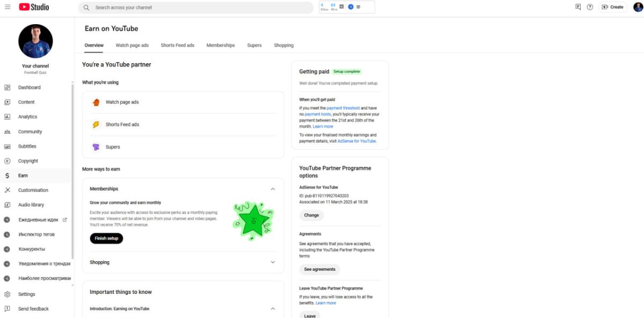644x318 pixels.
Task: Click the Leave button
Action: [x=310, y=315]
